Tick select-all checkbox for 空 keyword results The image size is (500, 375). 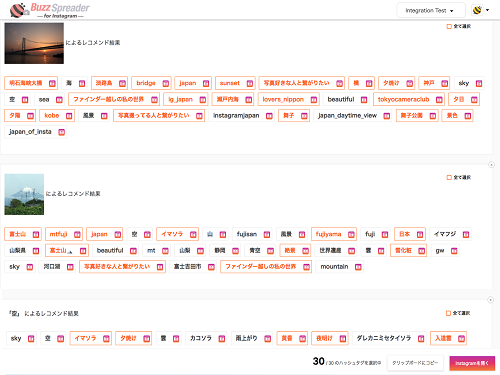(x=448, y=313)
